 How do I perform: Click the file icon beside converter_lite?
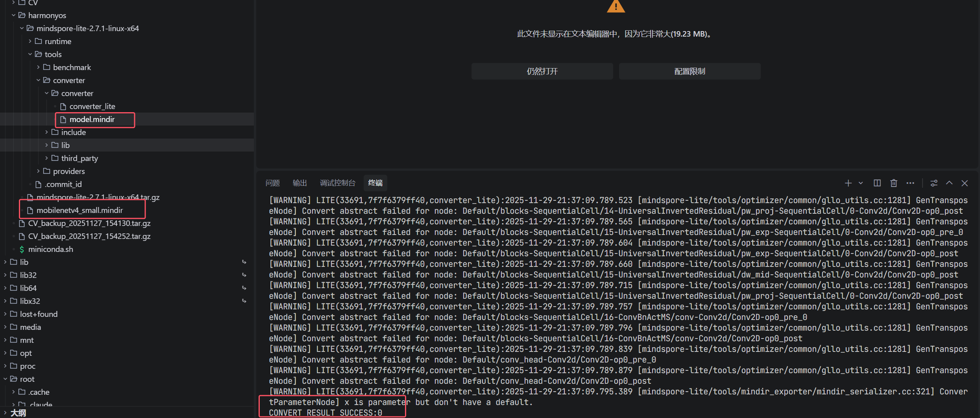coord(63,106)
